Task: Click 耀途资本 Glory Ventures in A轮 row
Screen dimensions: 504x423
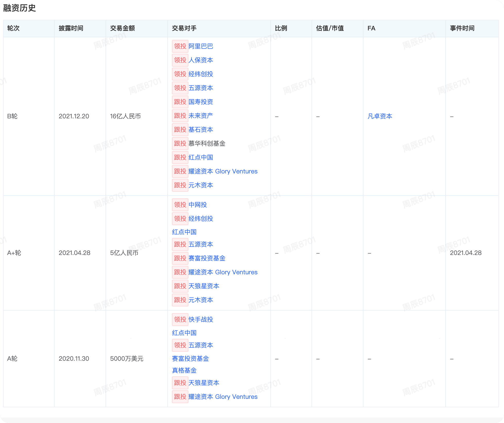Action: (223, 397)
